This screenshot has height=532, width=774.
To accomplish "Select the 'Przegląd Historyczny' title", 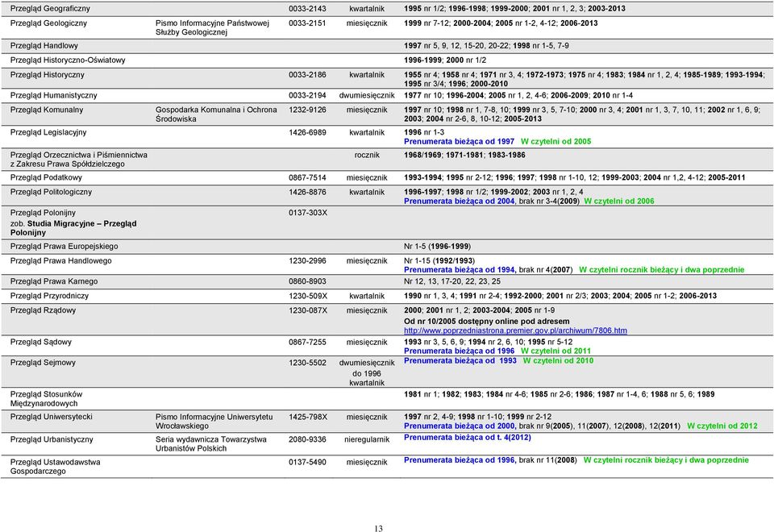I will pos(47,75).
